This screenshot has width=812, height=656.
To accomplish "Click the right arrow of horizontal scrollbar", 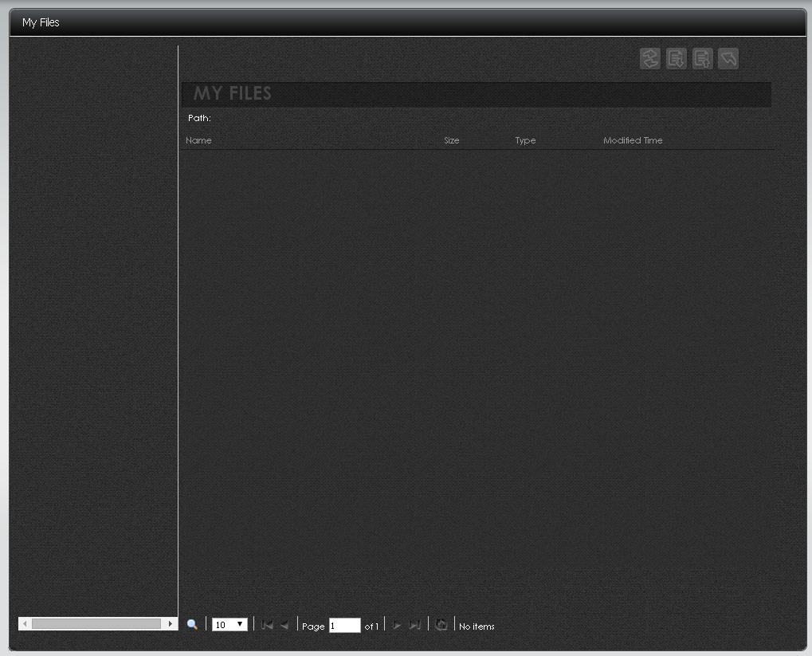I will pyautogui.click(x=170, y=624).
